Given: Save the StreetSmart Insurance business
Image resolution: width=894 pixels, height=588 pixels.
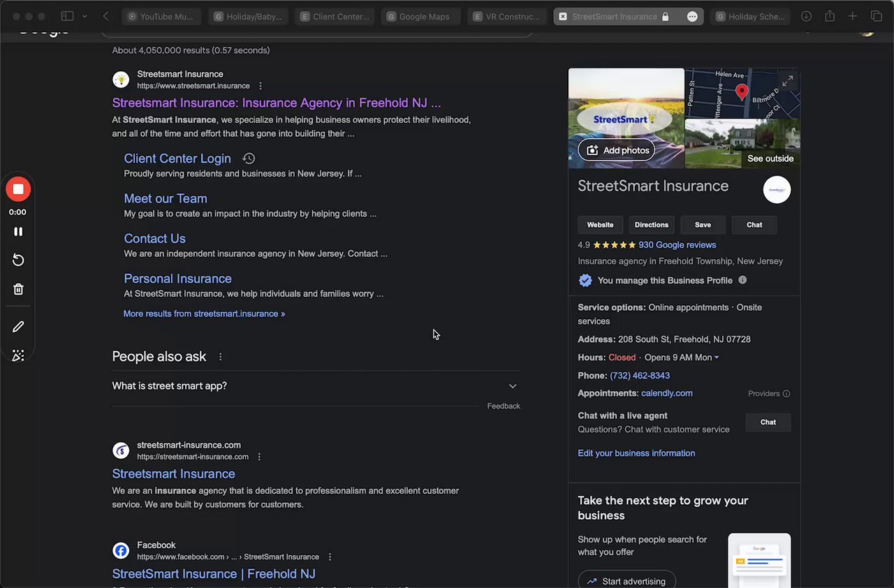Looking at the screenshot, I should point(703,225).
